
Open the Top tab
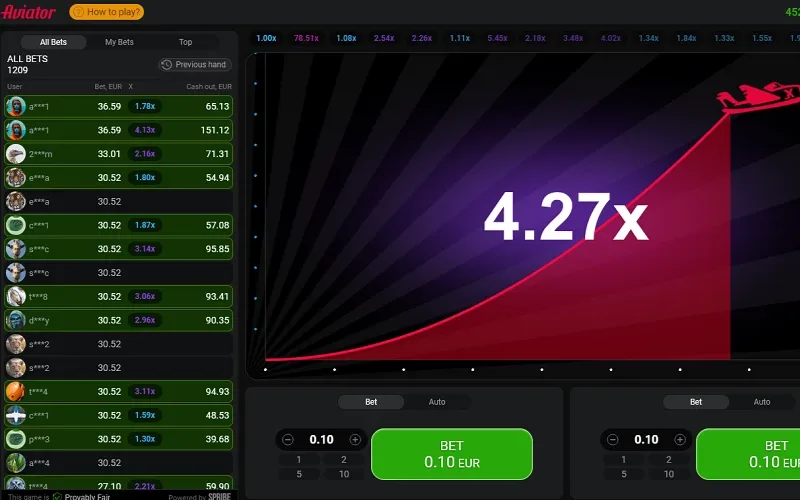(185, 42)
